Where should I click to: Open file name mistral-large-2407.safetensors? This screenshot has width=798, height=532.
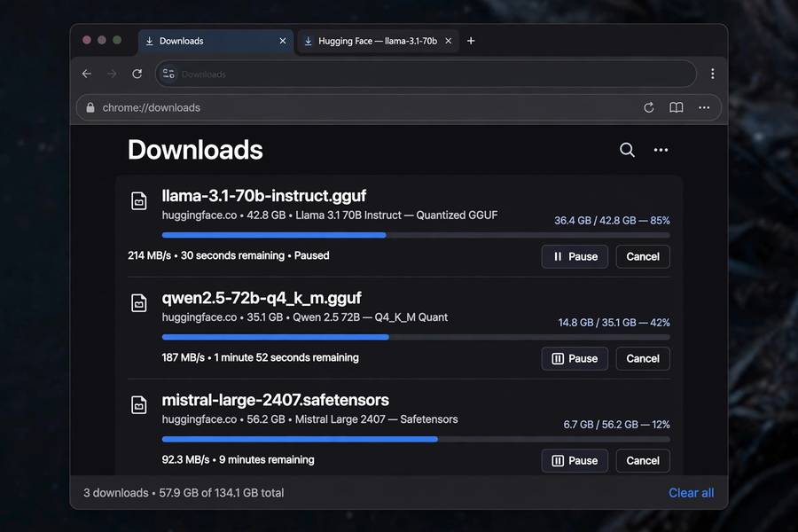[276, 400]
